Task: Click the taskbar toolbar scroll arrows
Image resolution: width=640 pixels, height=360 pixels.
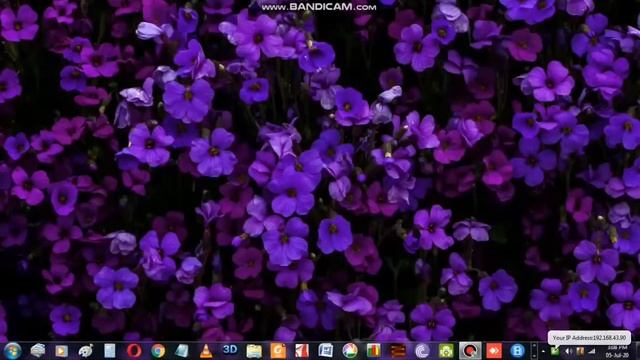Action: pos(534,351)
